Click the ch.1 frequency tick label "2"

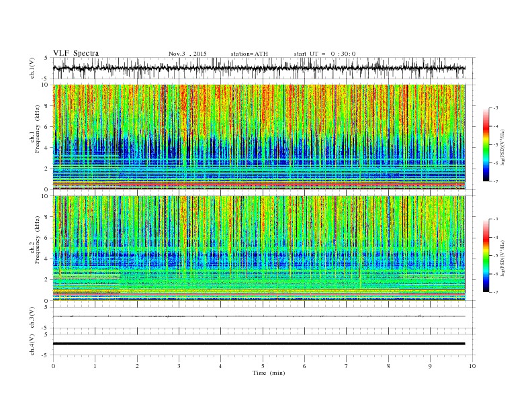tap(46, 169)
